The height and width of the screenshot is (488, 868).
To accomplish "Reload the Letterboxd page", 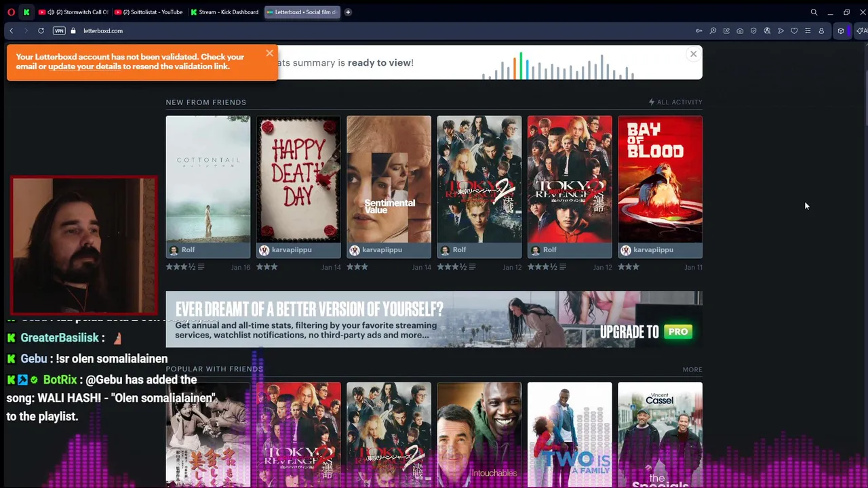I will pyautogui.click(x=41, y=30).
